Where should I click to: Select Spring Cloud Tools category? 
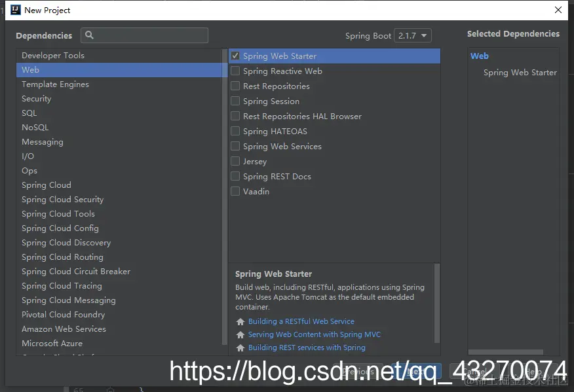(x=119, y=213)
